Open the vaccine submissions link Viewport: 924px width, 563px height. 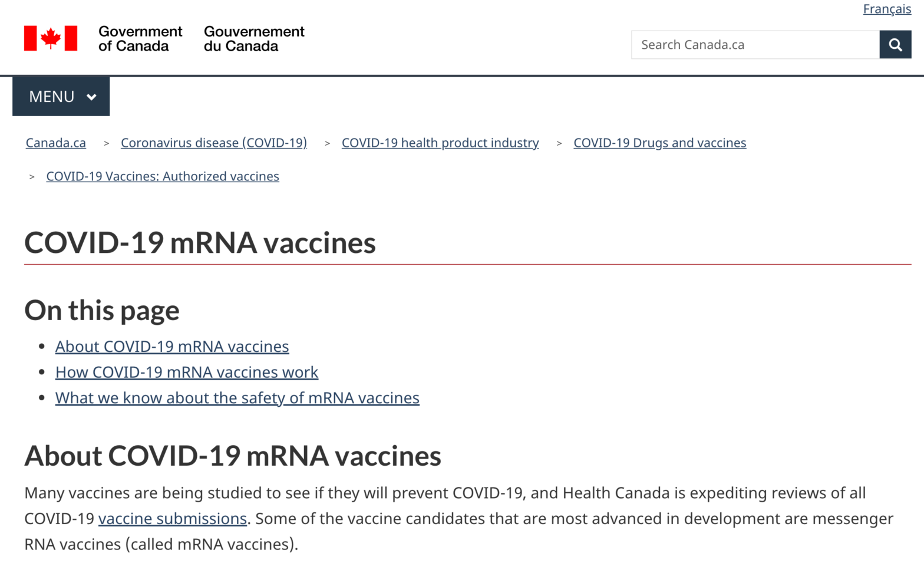(173, 519)
